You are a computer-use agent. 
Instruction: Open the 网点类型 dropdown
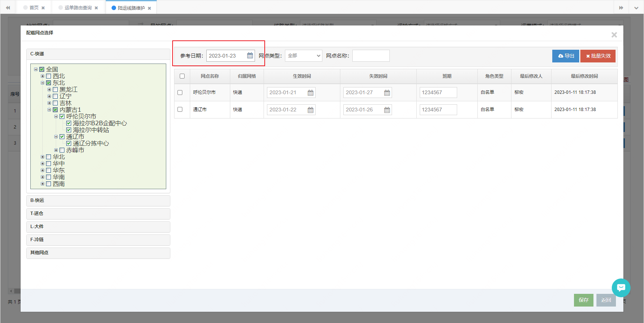tap(303, 56)
